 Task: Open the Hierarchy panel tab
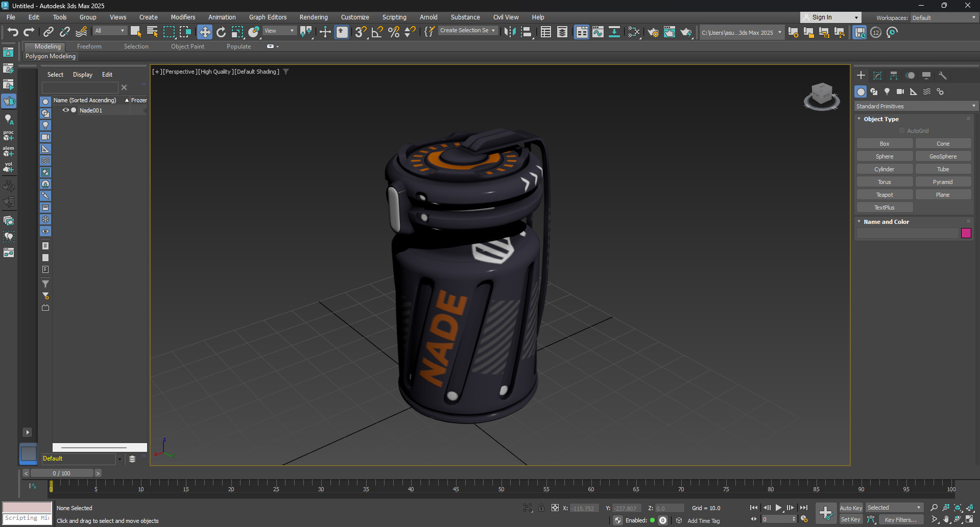(894, 76)
